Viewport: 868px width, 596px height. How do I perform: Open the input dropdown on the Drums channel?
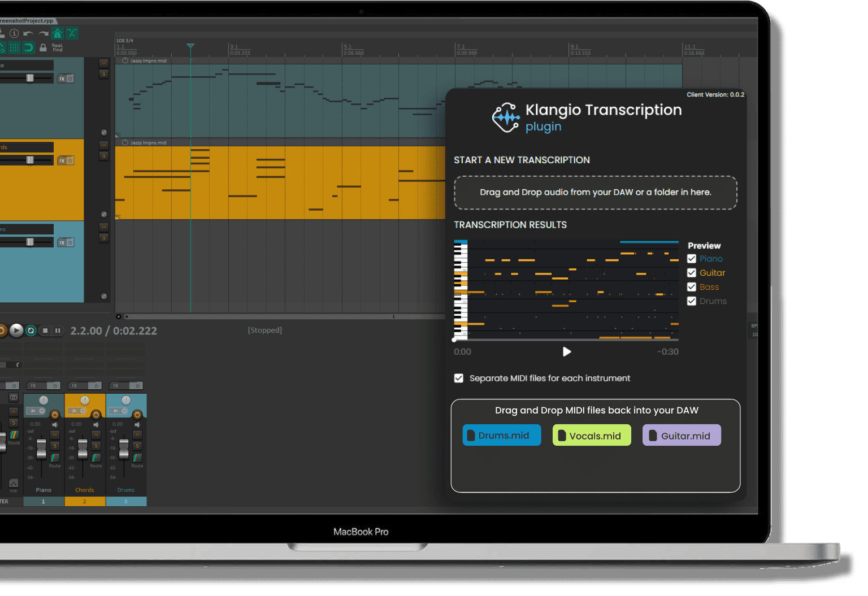pos(123,411)
